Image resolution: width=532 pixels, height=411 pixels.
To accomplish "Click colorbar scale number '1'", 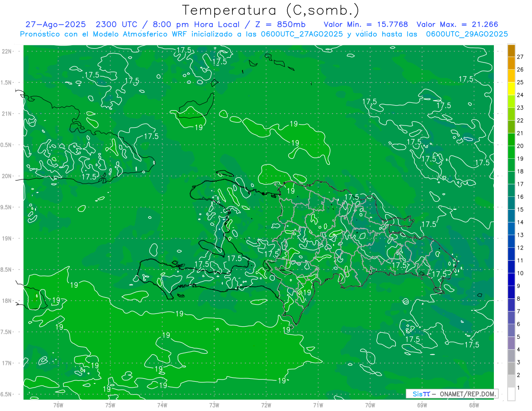I will (x=519, y=388).
